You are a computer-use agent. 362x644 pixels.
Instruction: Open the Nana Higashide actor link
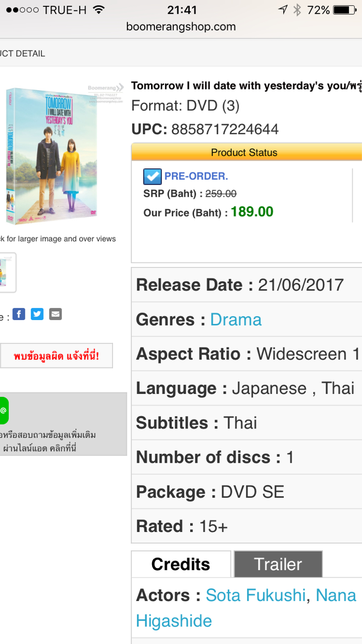tap(246, 608)
